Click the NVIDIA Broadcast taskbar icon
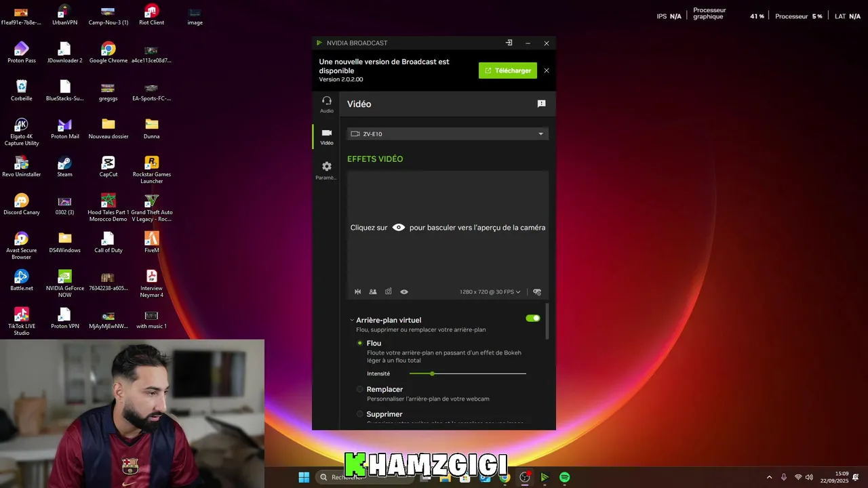 click(x=545, y=477)
